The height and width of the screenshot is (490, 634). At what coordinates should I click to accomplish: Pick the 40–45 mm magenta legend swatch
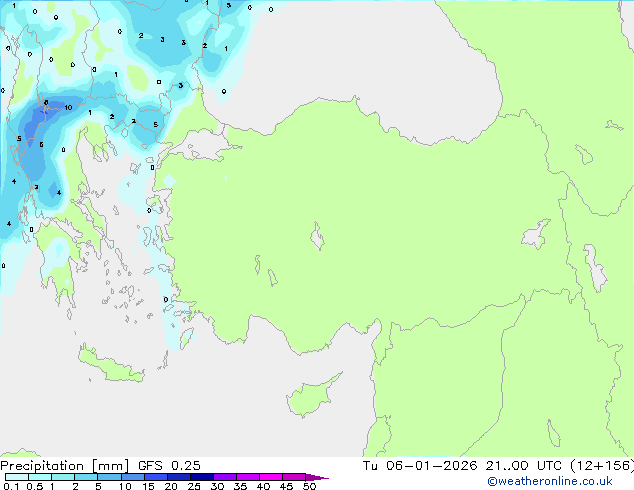click(271, 477)
